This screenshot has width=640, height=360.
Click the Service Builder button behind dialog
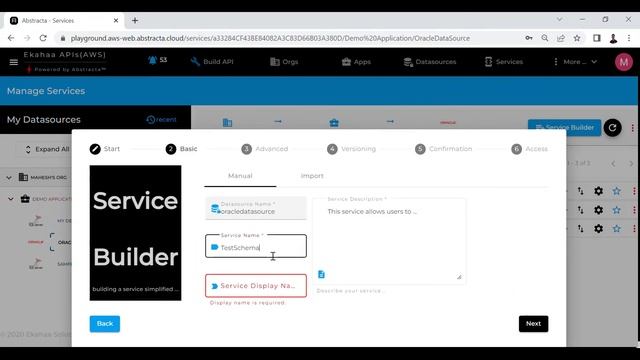564,127
